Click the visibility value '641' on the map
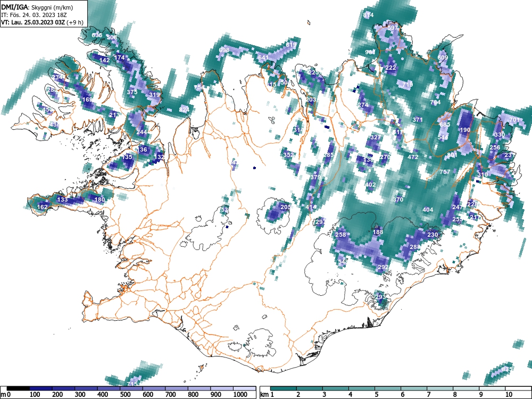The height and width of the screenshot is (399, 532). pyautogui.click(x=263, y=57)
